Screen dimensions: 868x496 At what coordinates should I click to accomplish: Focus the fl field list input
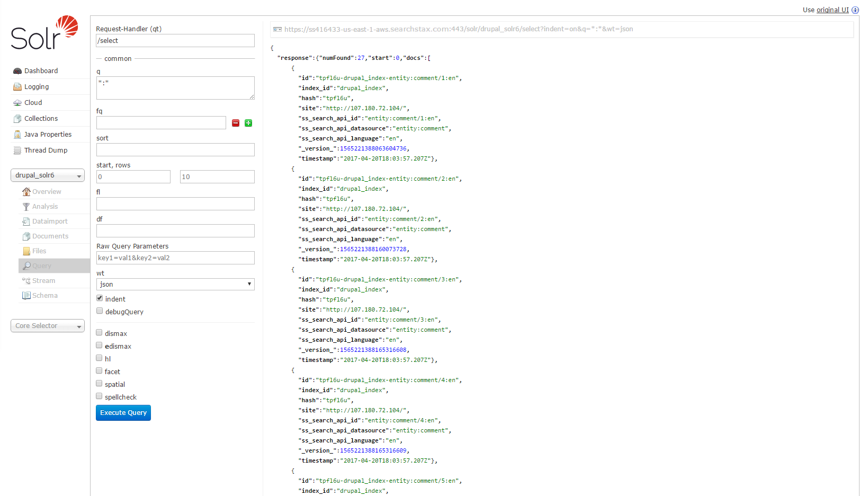[175, 204]
